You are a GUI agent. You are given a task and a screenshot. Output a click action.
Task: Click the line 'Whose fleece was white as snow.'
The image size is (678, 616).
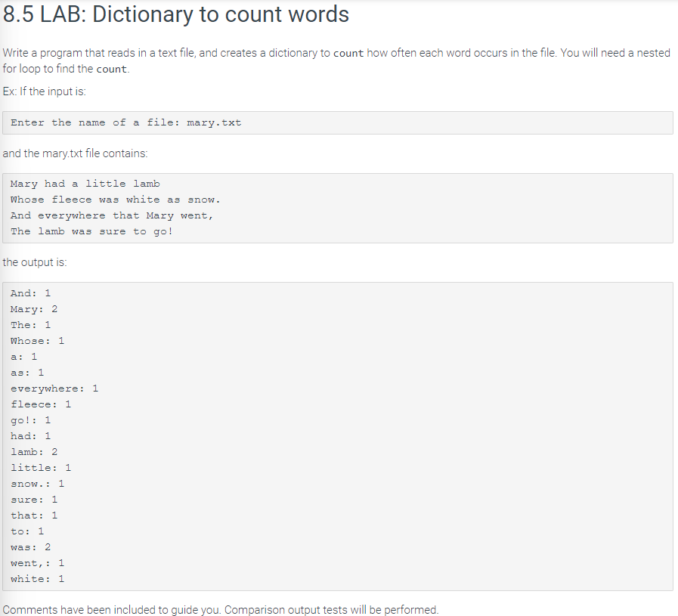(116, 200)
